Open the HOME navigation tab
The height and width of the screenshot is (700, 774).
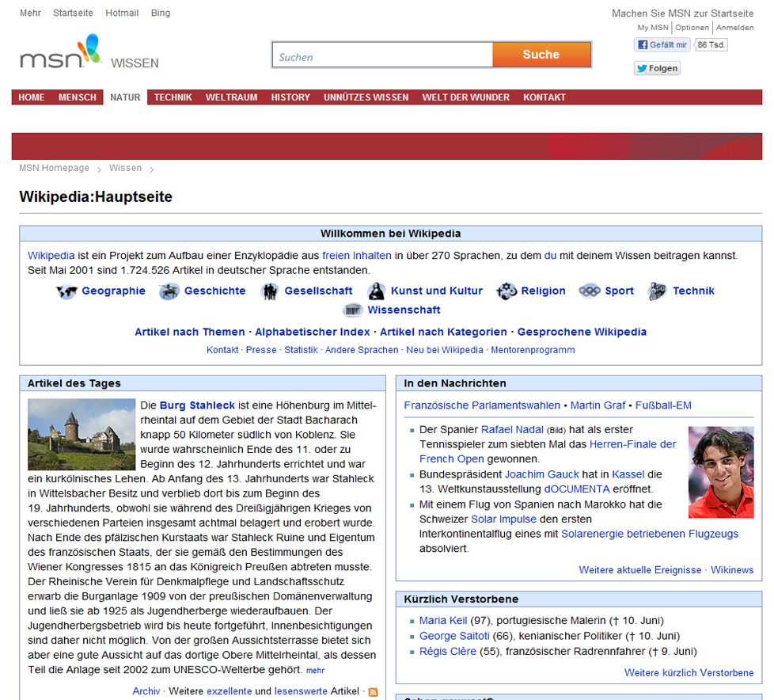pos(32,97)
